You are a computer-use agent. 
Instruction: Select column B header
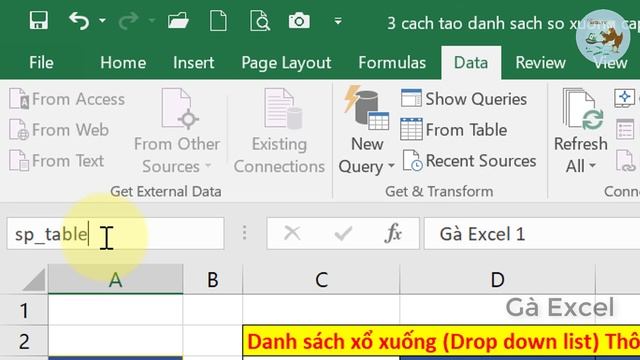(213, 280)
